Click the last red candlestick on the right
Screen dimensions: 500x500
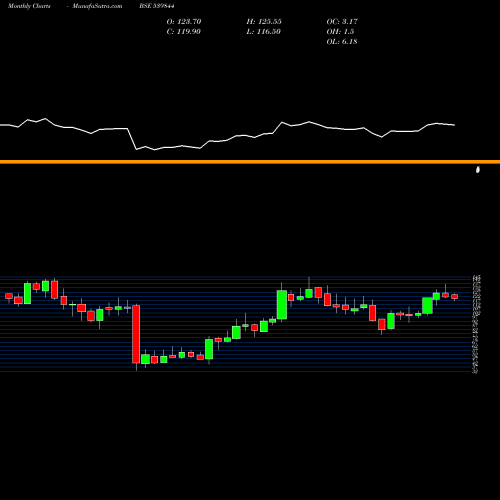click(455, 297)
